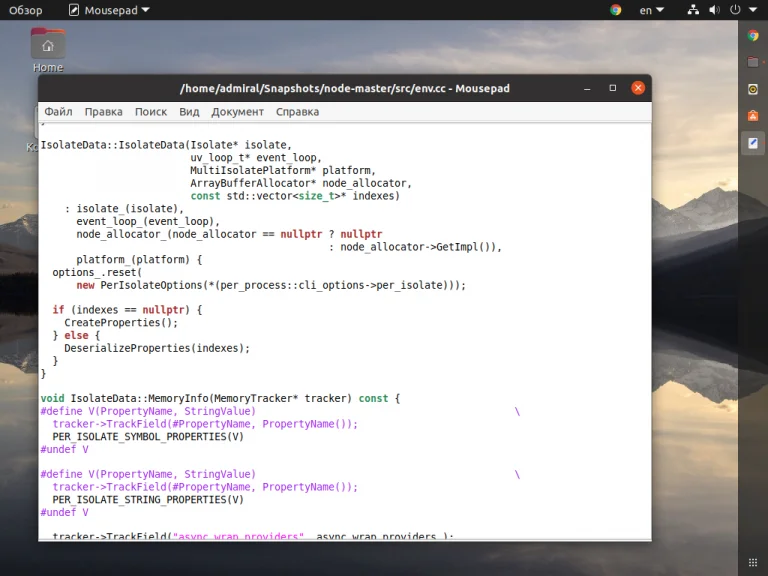Click the volume speaker icon
Viewport: 768px width, 576px height.
point(714,10)
